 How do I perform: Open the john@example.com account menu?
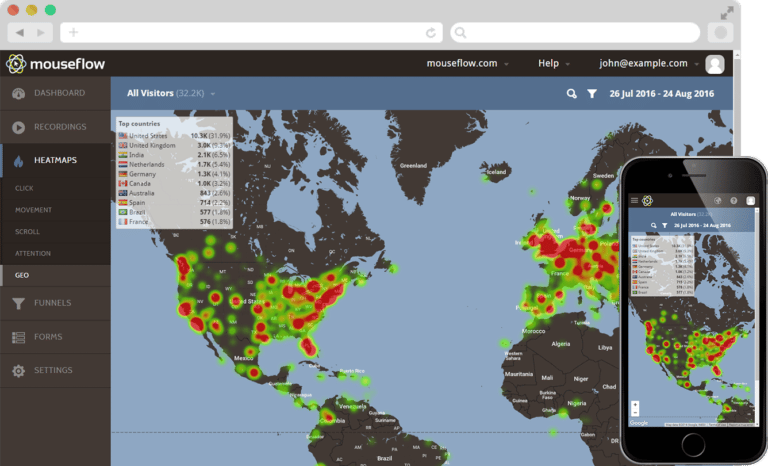649,64
